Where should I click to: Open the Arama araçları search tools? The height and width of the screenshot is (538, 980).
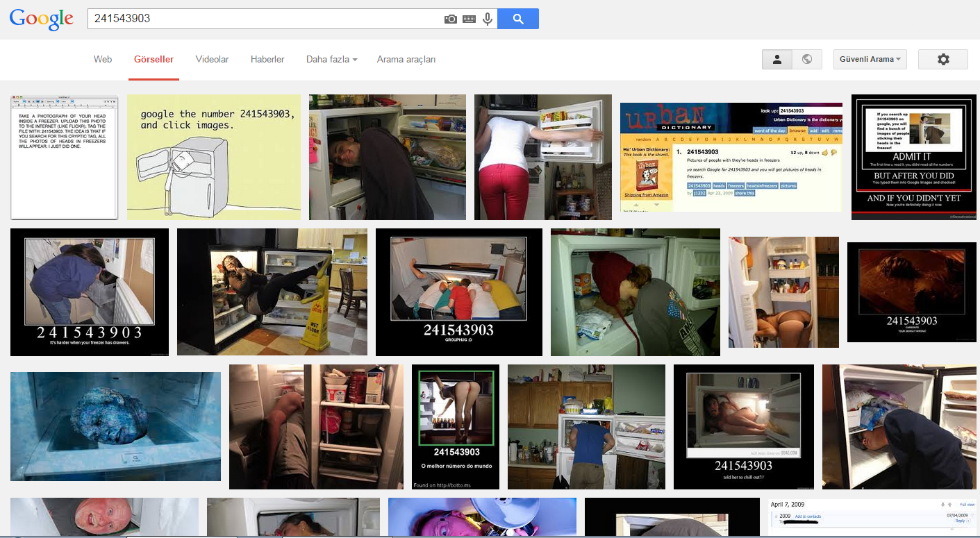[x=406, y=60]
